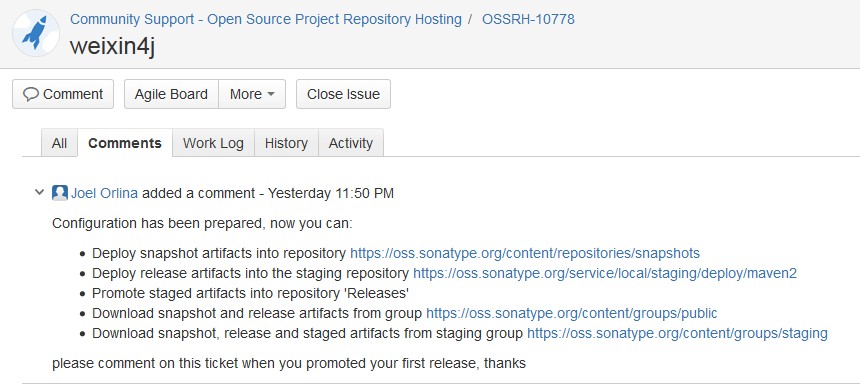Screen dimensions: 860x392
Task: Click the rocket project avatar icon
Action: (x=36, y=33)
